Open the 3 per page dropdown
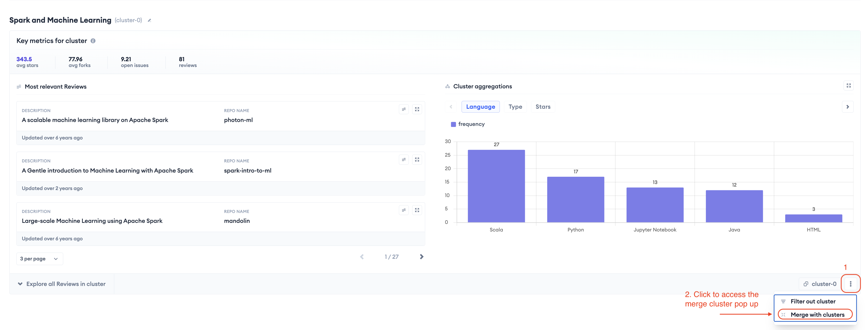Screen dimensions: 868x330 [40, 259]
